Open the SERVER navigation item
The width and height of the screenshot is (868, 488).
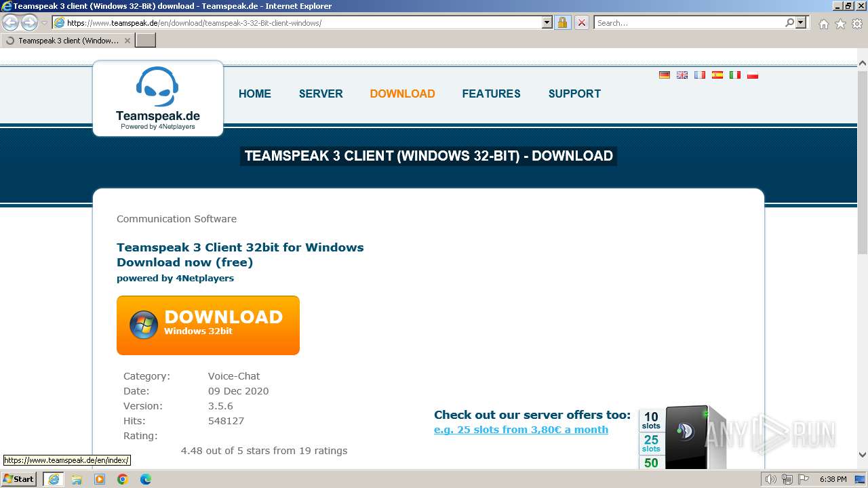(x=321, y=94)
